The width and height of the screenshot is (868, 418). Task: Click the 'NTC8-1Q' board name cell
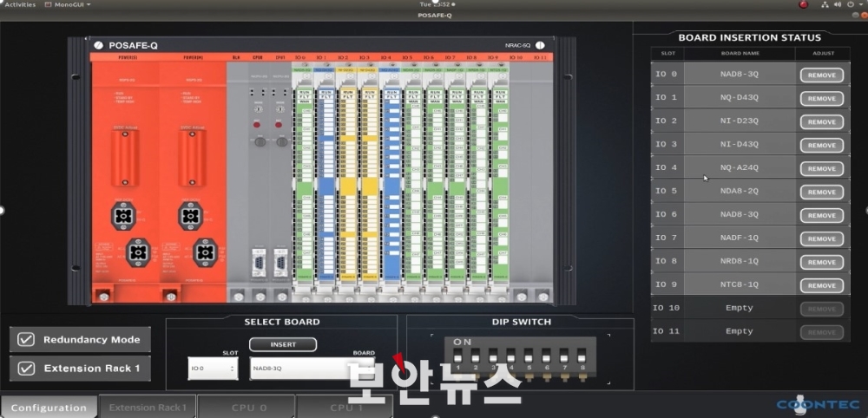coord(740,284)
